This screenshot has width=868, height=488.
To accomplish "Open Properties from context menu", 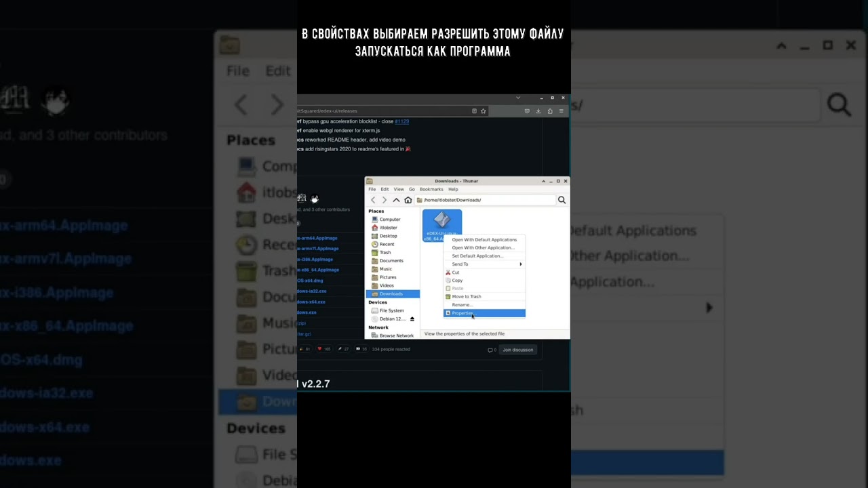I will pyautogui.click(x=484, y=313).
